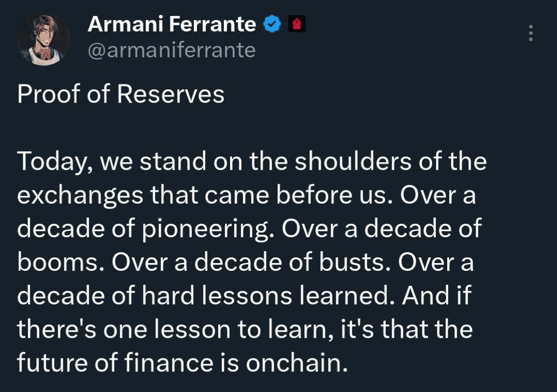This screenshot has height=392, width=557.
Task: Click the word "finance" in the last line
Action: (169, 363)
